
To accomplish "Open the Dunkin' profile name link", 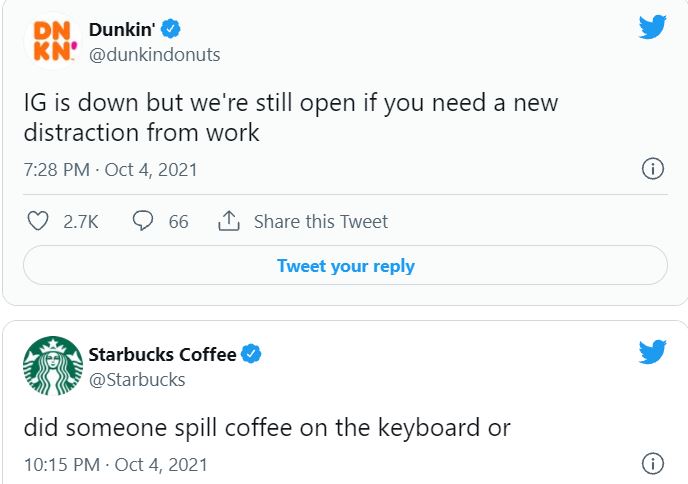I will 122,29.
